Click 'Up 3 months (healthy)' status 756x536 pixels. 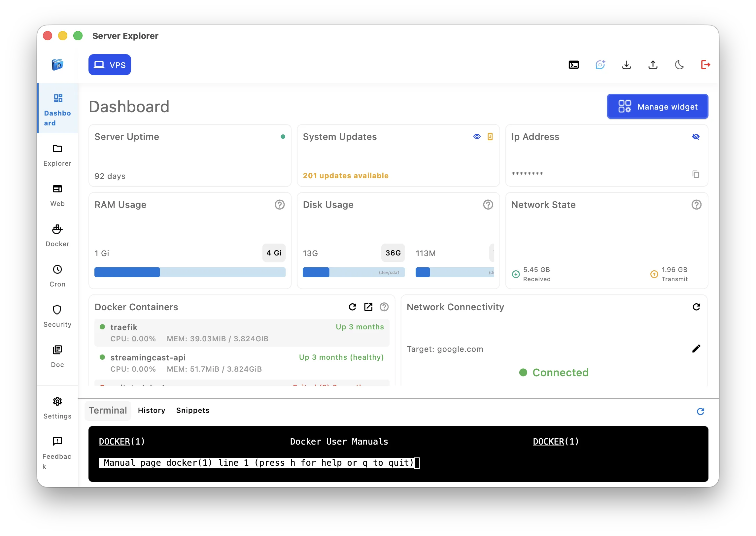341,357
